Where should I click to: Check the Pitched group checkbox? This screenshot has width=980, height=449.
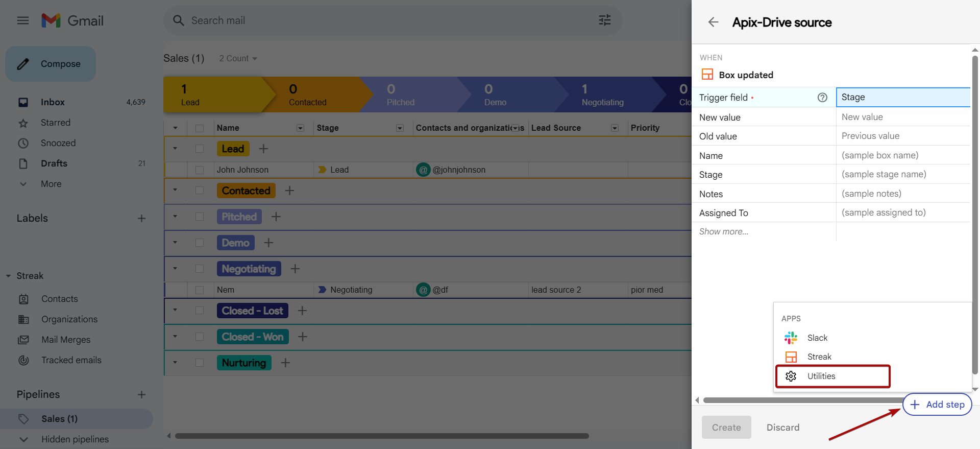point(200,217)
